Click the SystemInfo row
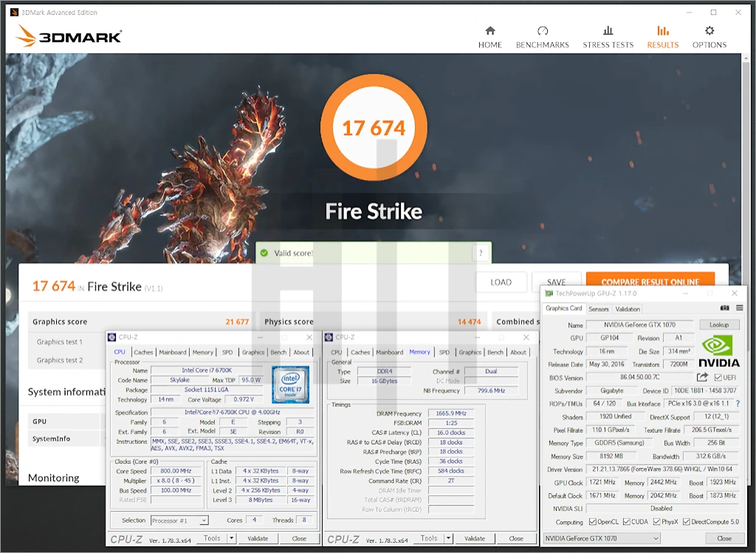Viewport: 756px width, 553px height. pyautogui.click(x=66, y=439)
